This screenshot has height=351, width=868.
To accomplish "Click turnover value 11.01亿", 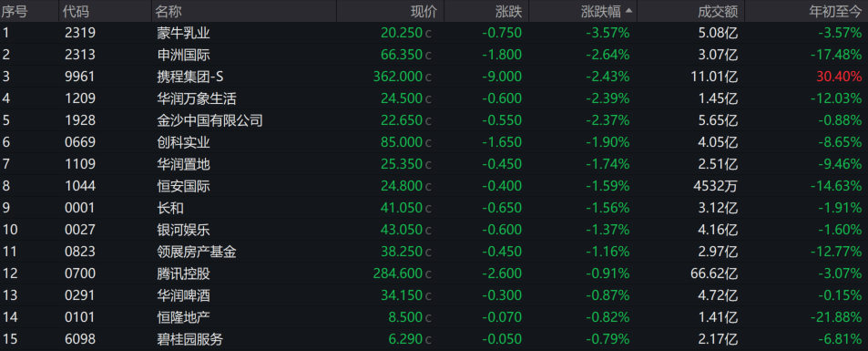I will coord(714,77).
